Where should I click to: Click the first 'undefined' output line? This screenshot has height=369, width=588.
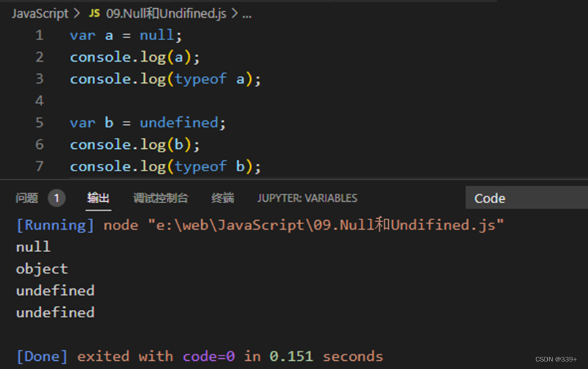(56, 291)
